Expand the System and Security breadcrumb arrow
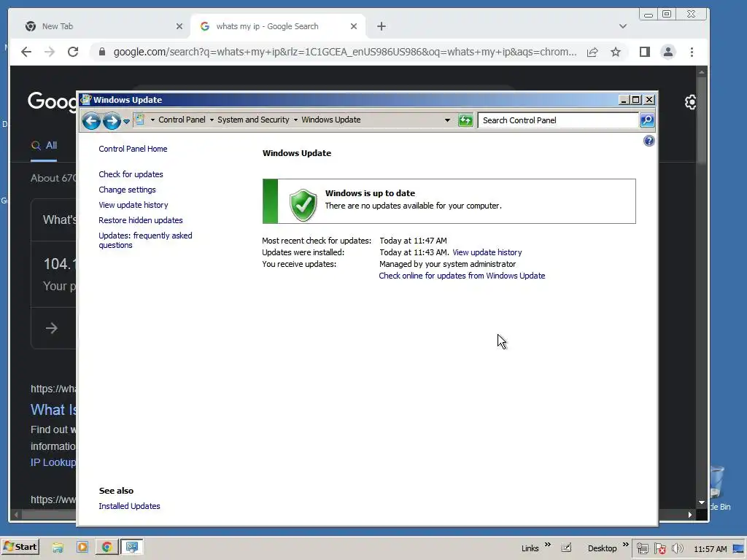This screenshot has width=747, height=560. pyautogui.click(x=212, y=120)
